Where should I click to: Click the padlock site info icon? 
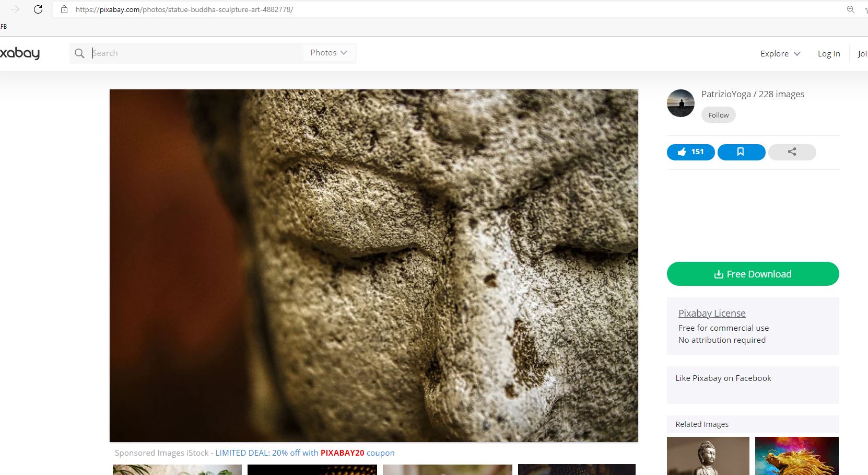(64, 9)
